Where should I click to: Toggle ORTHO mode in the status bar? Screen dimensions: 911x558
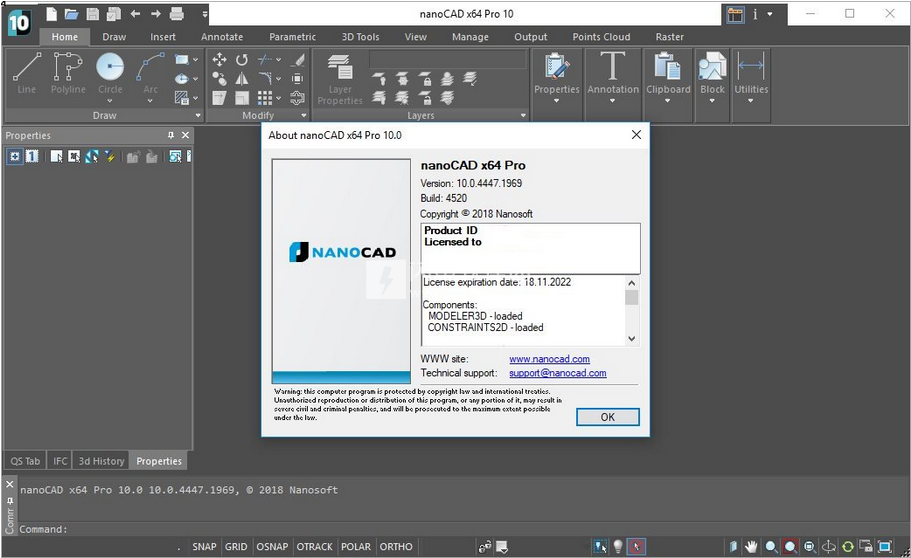pyautogui.click(x=396, y=547)
